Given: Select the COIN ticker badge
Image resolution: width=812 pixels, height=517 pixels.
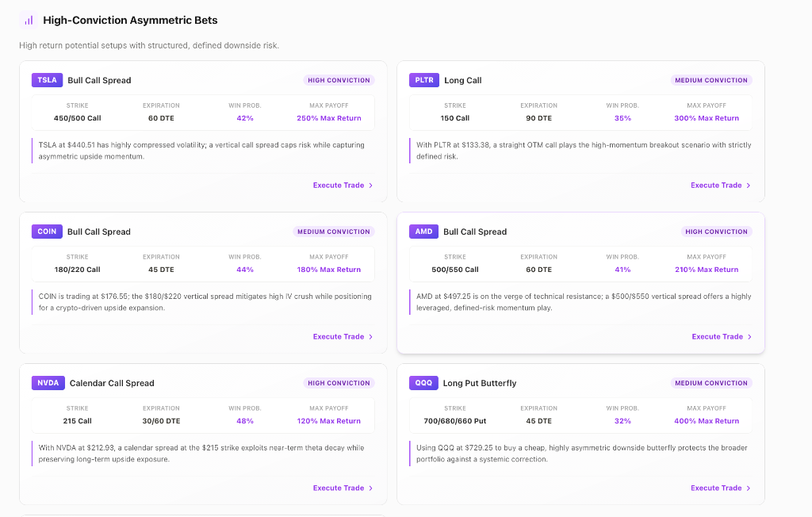Looking at the screenshot, I should [x=47, y=232].
